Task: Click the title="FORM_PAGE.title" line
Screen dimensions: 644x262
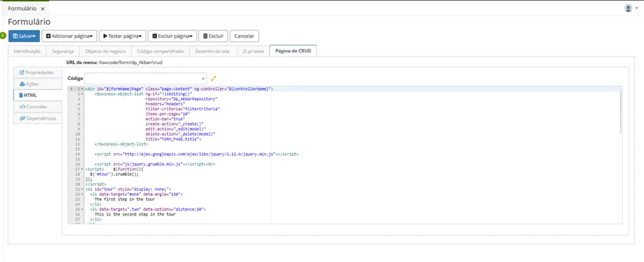Action: [x=173, y=139]
